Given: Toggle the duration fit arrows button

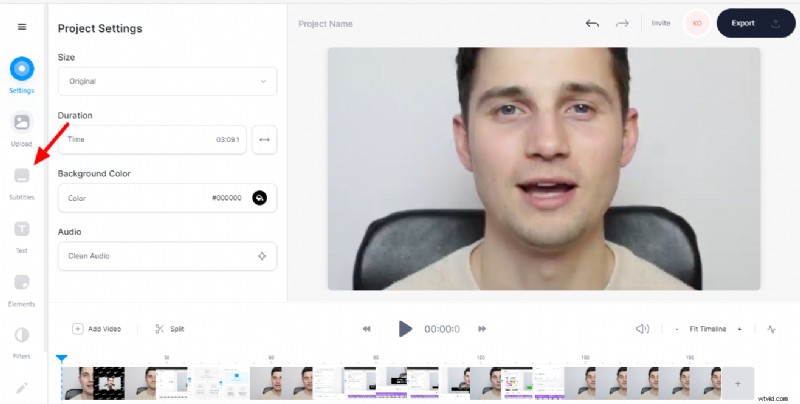Looking at the screenshot, I should pos(264,139).
